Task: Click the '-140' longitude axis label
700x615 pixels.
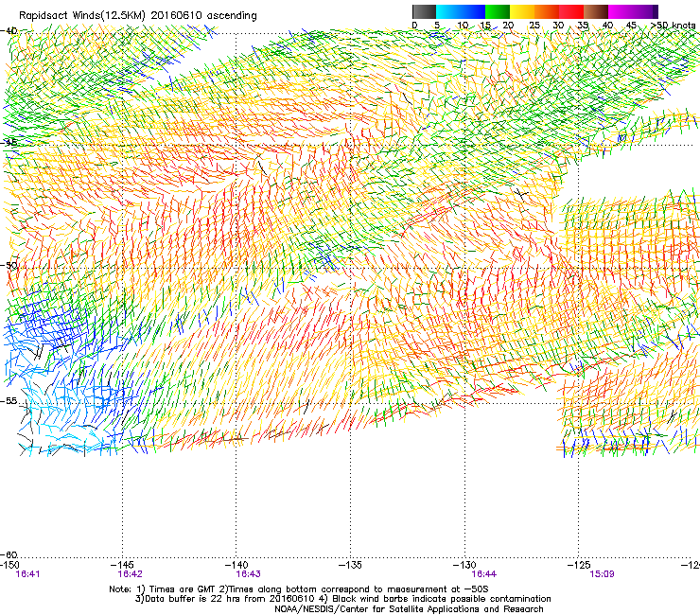Action: [236, 565]
